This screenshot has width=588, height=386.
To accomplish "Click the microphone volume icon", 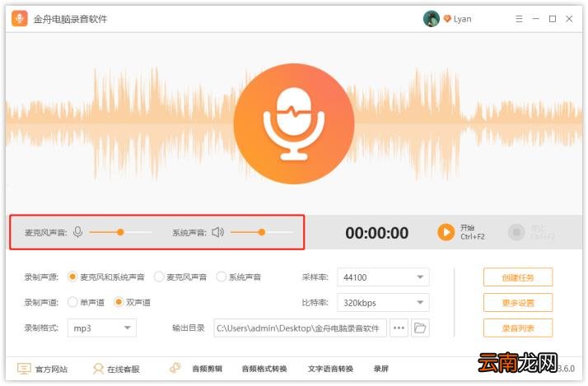I will pos(78,232).
